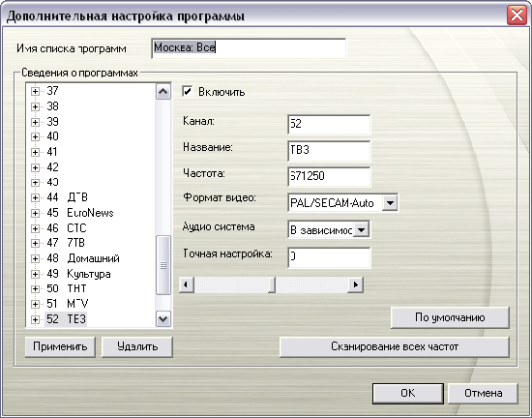The image size is (532, 418).
Task: Expand the 47 7ТВ node
Action: (x=35, y=243)
